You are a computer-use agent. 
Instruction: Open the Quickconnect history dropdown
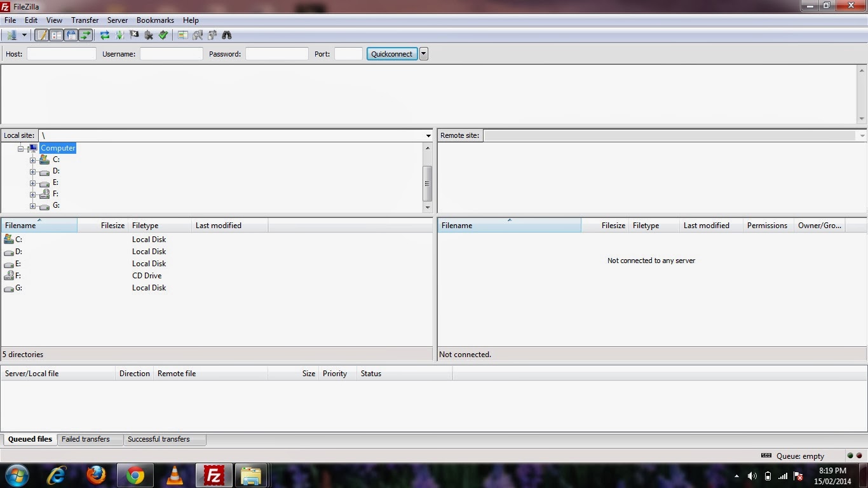click(x=424, y=54)
